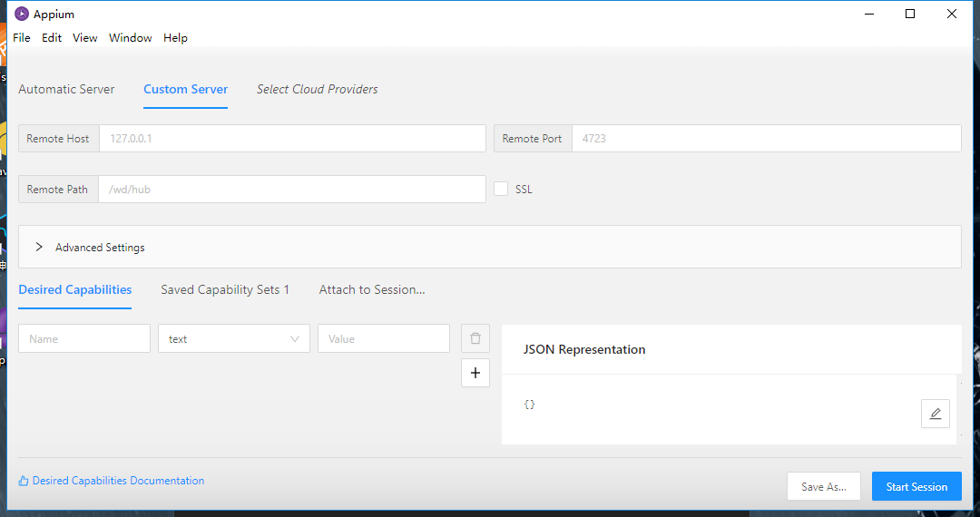This screenshot has height=517, width=980.
Task: Open the View menu
Action: (x=85, y=37)
